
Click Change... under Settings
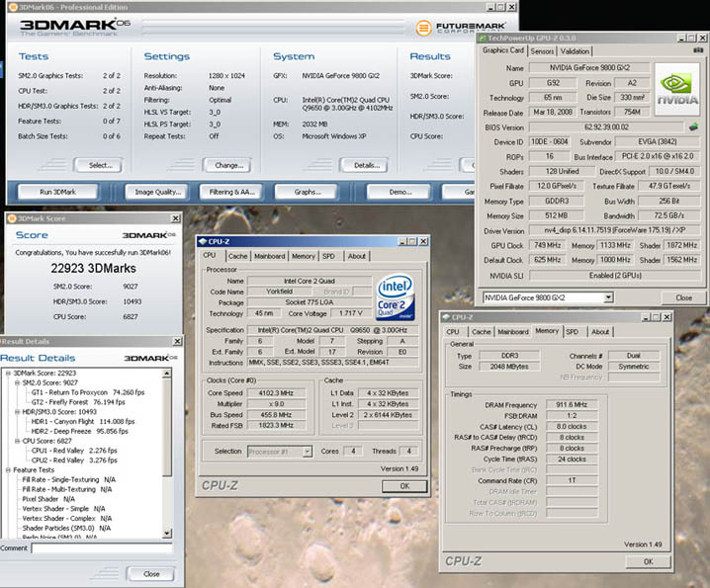point(228,165)
